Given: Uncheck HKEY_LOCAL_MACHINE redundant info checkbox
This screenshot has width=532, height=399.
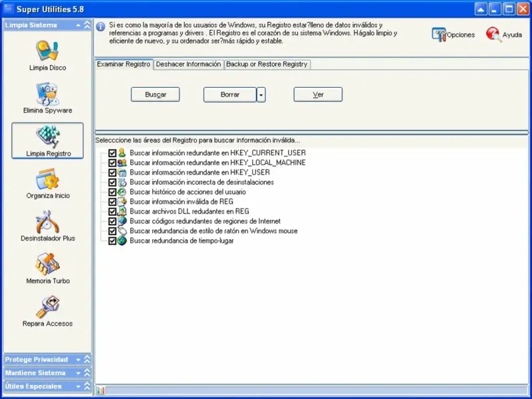Looking at the screenshot, I should (x=112, y=163).
